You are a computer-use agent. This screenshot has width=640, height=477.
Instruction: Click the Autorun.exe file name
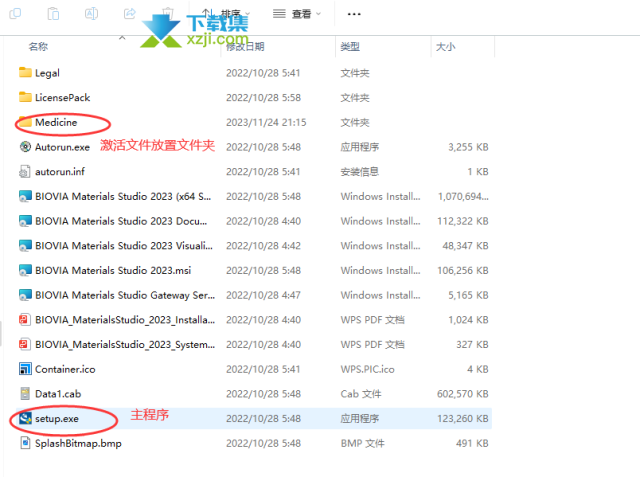click(62, 147)
